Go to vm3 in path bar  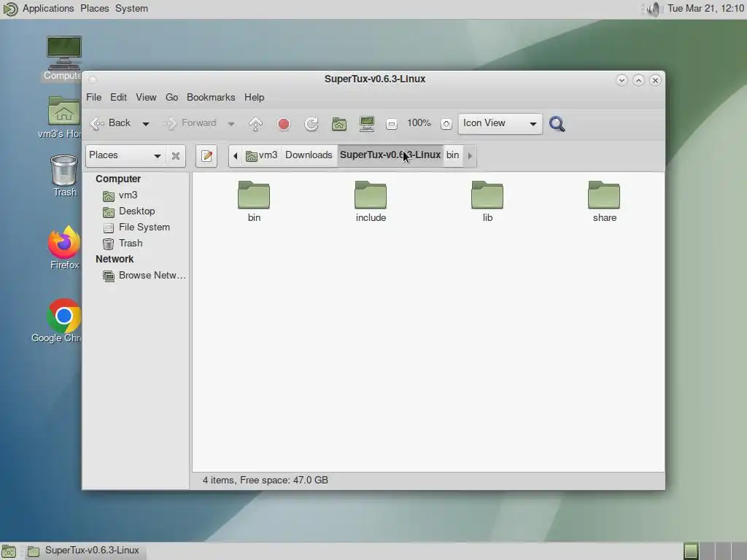(x=262, y=155)
